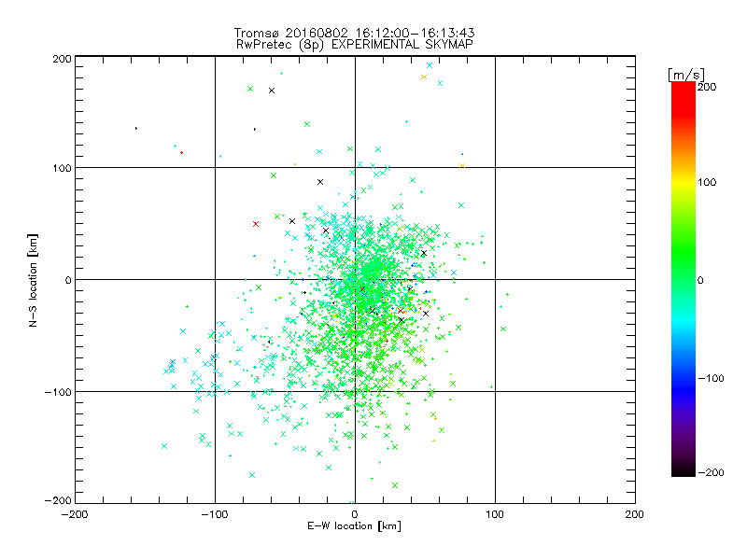Click the E-W axis tick label '100'
The width and height of the screenshot is (747, 560).
point(495,514)
